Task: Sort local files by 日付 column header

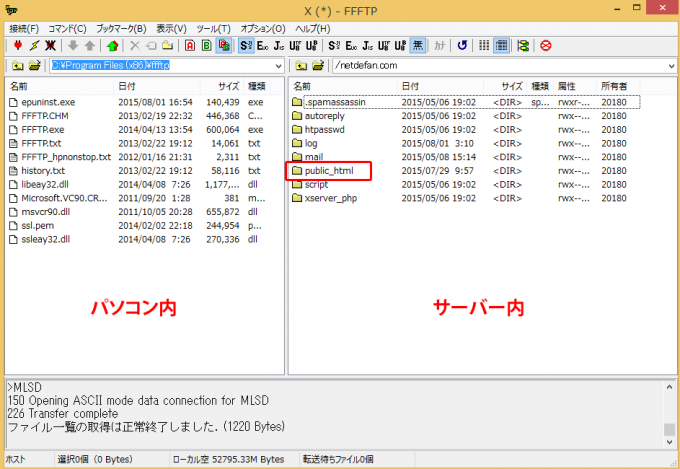Action: pos(157,86)
